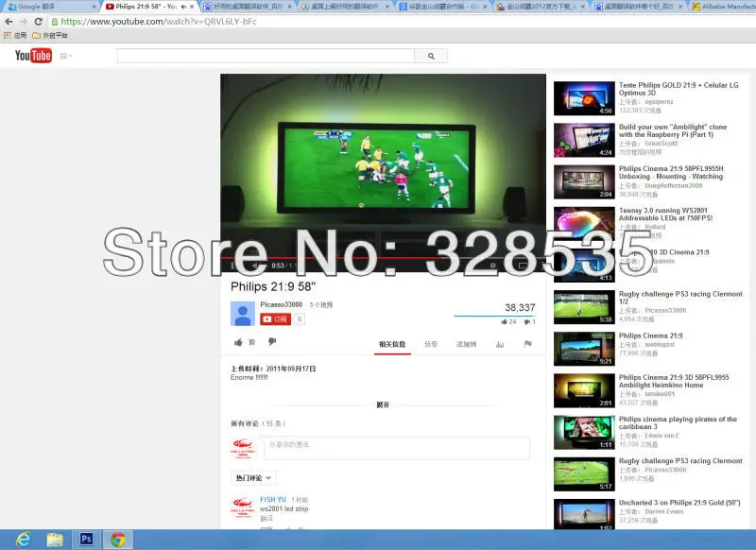Screen dimensions: 756x550
Task: Open Teensy 3.0 WS2801 LEDs thumbnail
Action: pos(584,224)
